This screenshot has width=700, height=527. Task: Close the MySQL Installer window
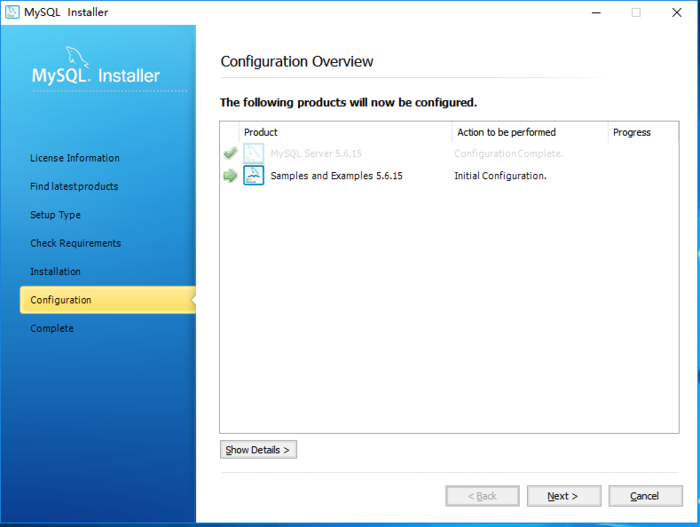[677, 13]
